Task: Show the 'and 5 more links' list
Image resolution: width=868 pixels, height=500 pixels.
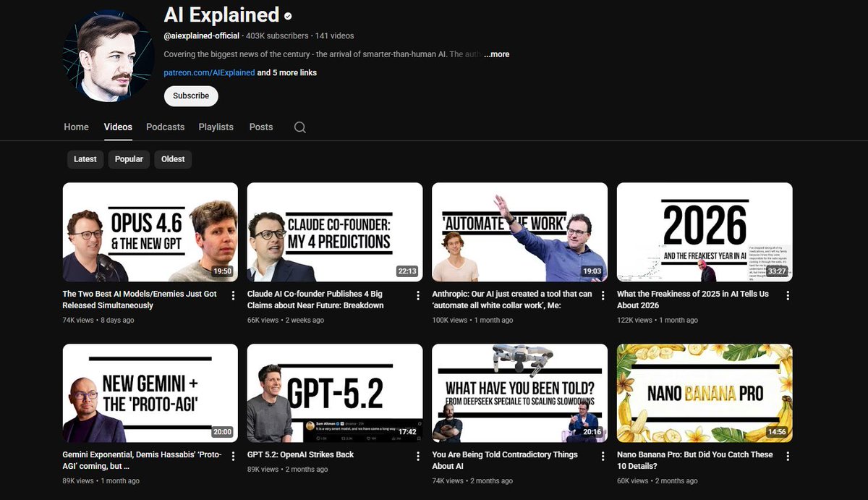Action: click(287, 72)
